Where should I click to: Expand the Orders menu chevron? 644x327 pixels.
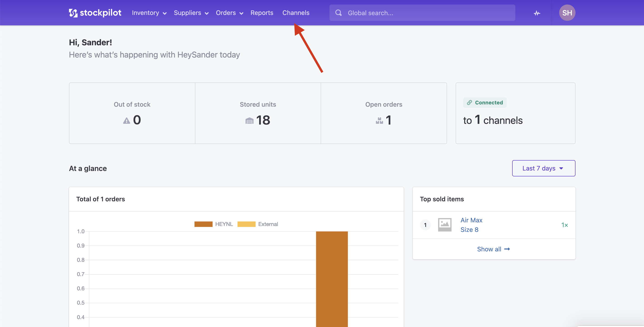(x=241, y=14)
